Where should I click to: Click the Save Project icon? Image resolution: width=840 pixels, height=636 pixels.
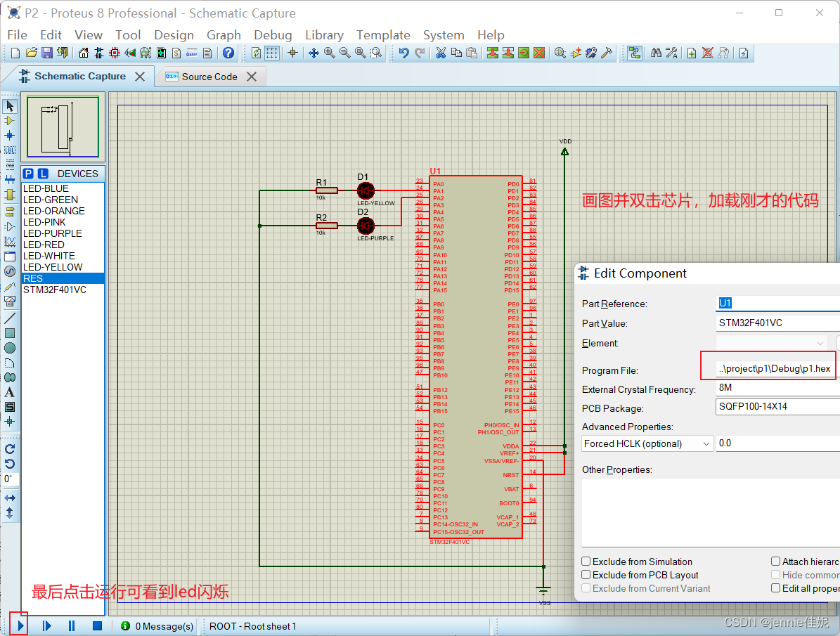point(46,53)
